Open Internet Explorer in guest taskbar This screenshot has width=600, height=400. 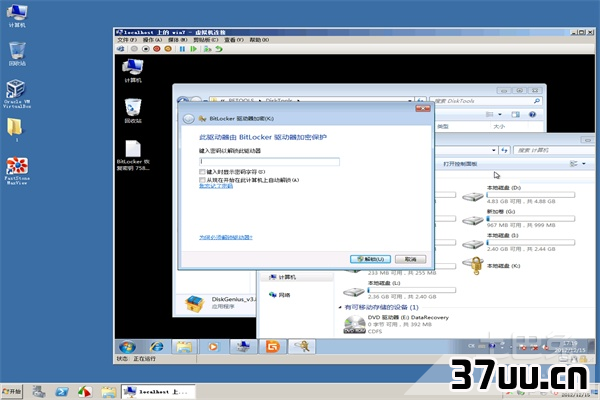pyautogui.click(x=156, y=347)
